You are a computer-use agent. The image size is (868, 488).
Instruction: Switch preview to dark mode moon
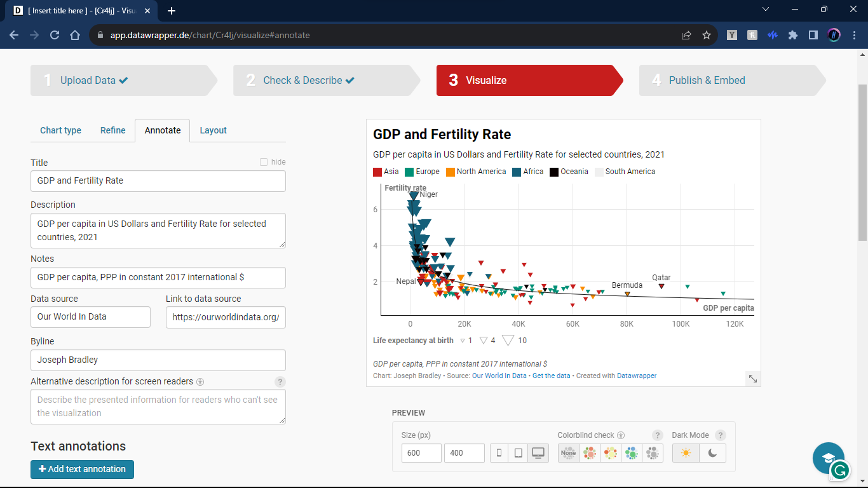pyautogui.click(x=712, y=453)
